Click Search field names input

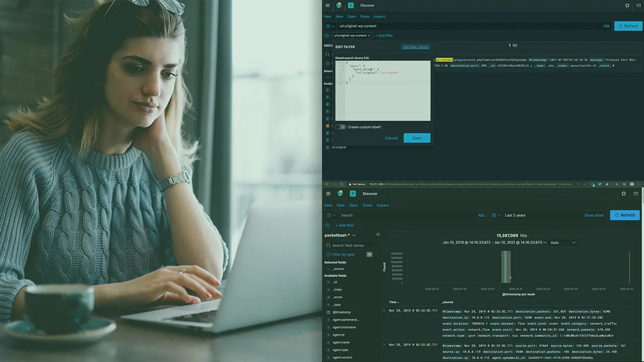pos(349,245)
